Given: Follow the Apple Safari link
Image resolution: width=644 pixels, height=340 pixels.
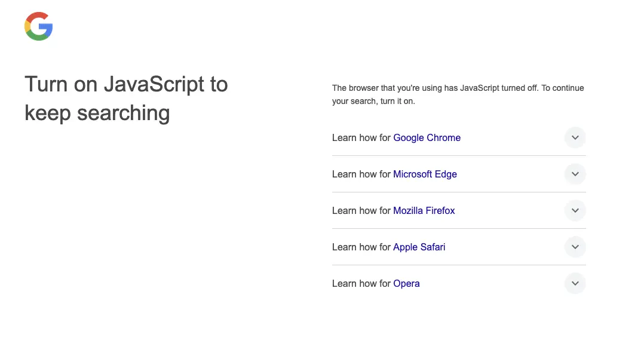Looking at the screenshot, I should point(419,247).
